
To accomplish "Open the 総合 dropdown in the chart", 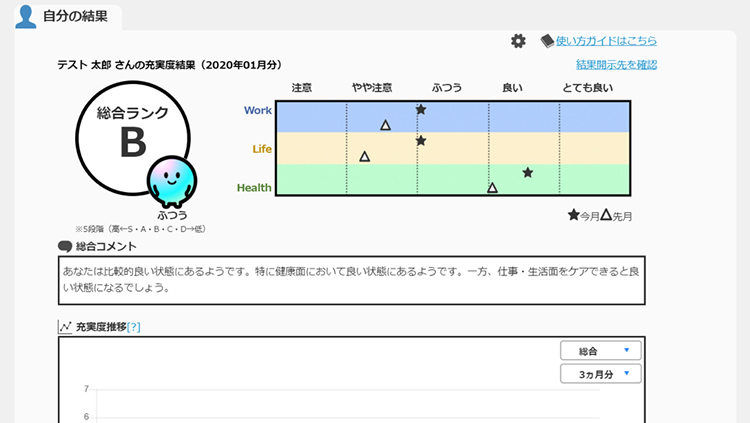I will 600,351.
